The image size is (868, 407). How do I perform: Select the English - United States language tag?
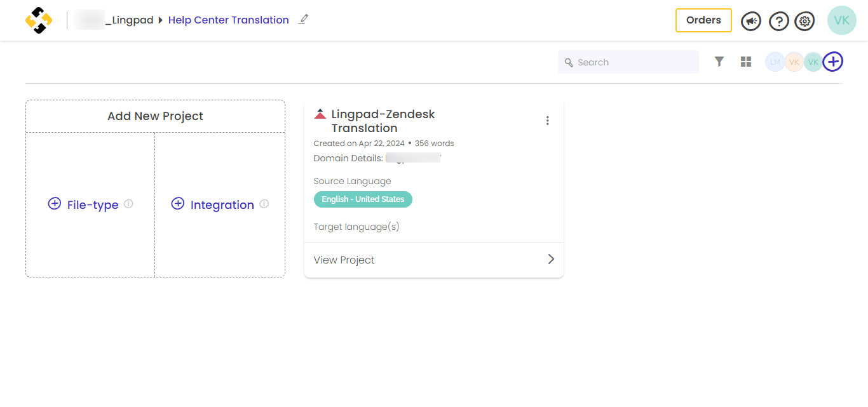click(x=363, y=199)
